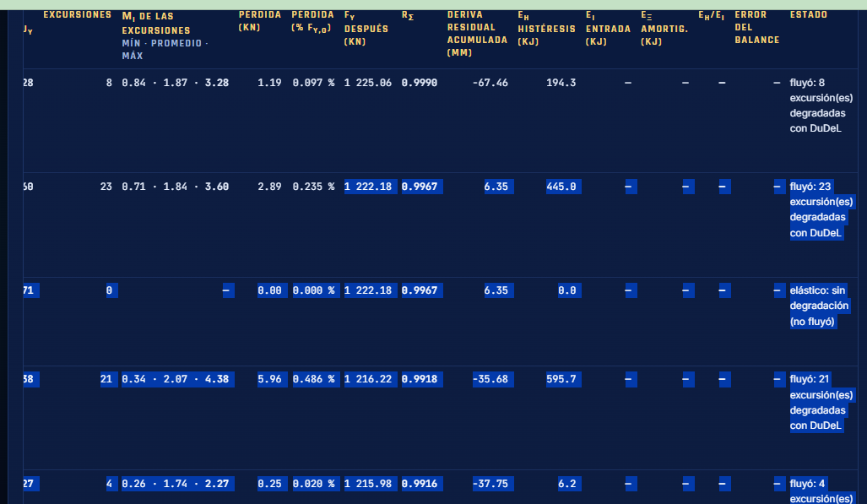This screenshot has width=867, height=504.
Task: Click the 445.0 hysteresis value
Action: coord(561,187)
